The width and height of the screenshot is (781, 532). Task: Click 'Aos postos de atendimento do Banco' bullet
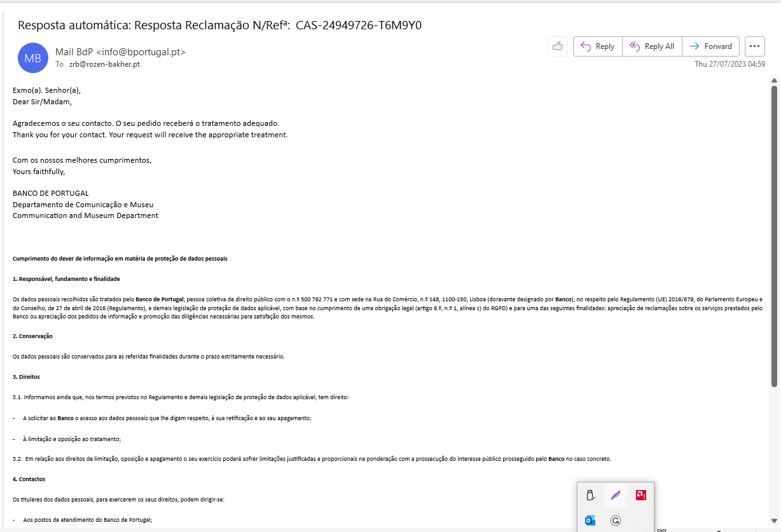(87, 520)
